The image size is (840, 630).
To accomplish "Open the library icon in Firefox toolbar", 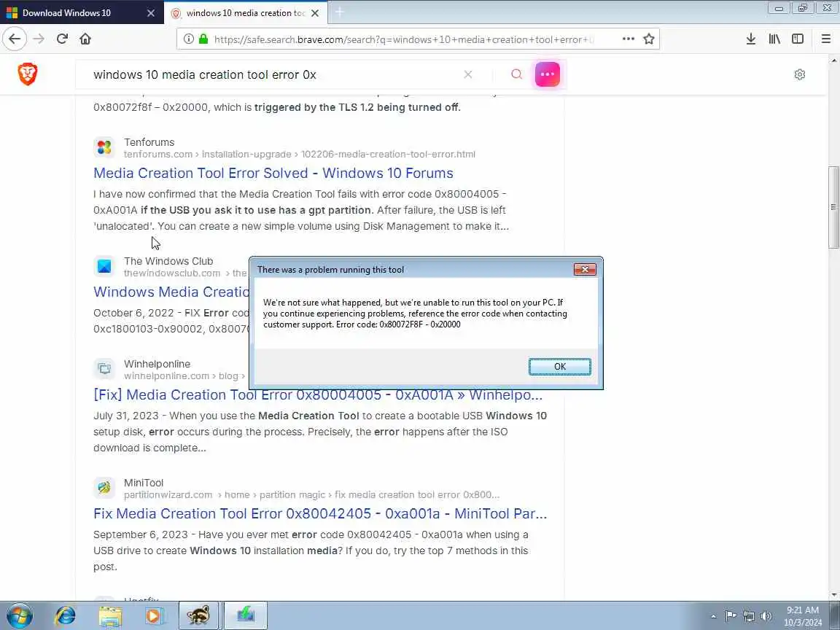I will click(x=774, y=39).
